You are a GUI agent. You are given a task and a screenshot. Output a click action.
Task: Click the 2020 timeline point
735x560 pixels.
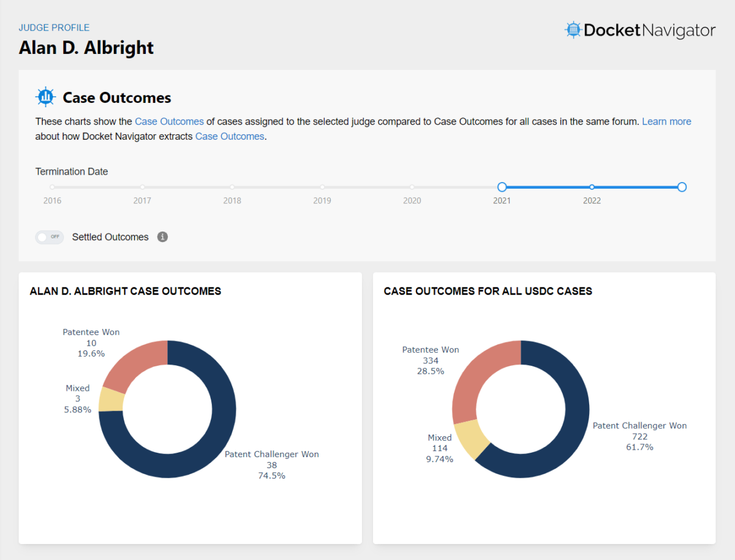[x=412, y=187]
